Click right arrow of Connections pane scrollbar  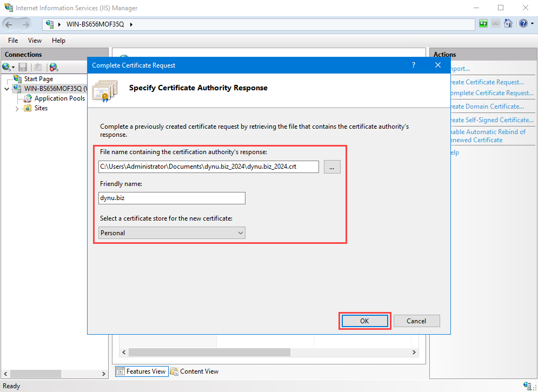[104, 374]
